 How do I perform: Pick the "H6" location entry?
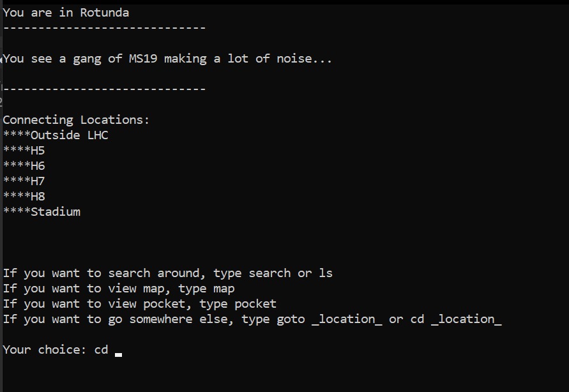(38, 166)
